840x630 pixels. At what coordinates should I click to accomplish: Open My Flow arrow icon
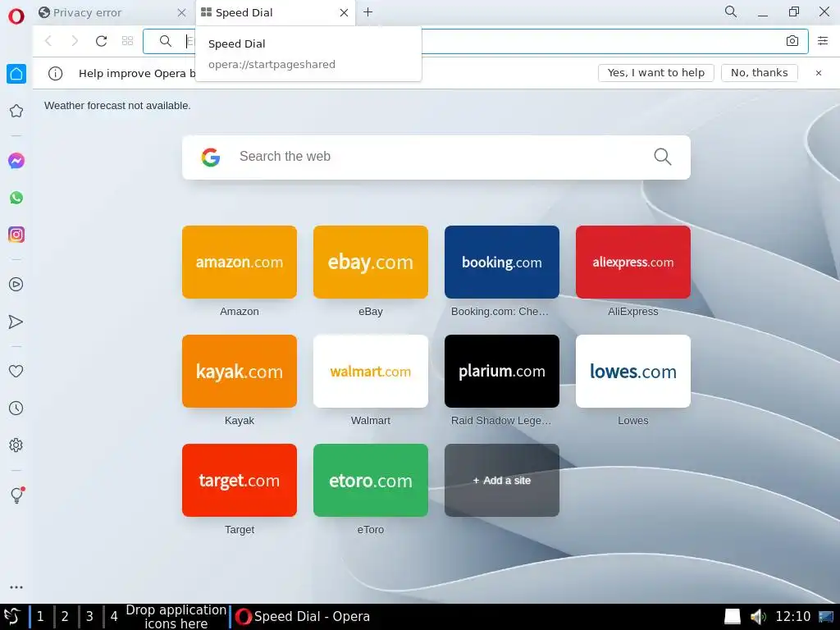(x=16, y=322)
